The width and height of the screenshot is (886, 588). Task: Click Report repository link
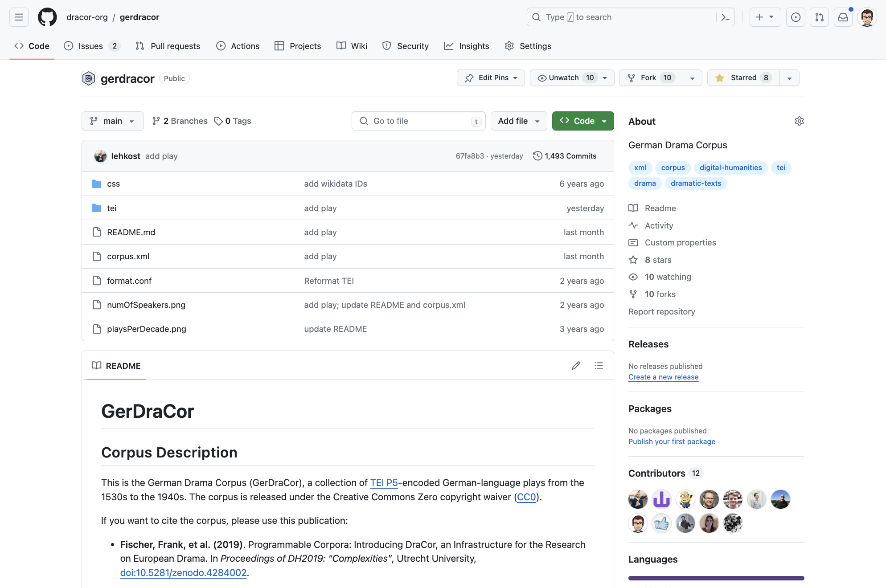[661, 312]
